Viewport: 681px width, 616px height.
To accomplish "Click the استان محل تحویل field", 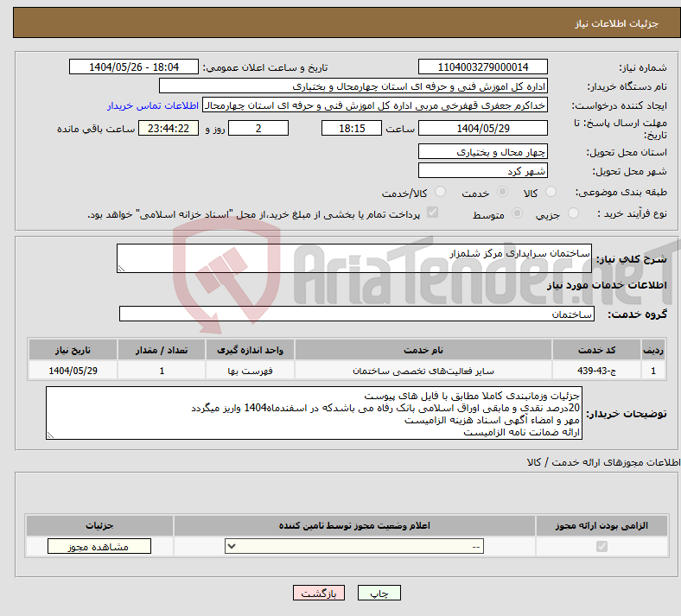I will click(x=482, y=151).
